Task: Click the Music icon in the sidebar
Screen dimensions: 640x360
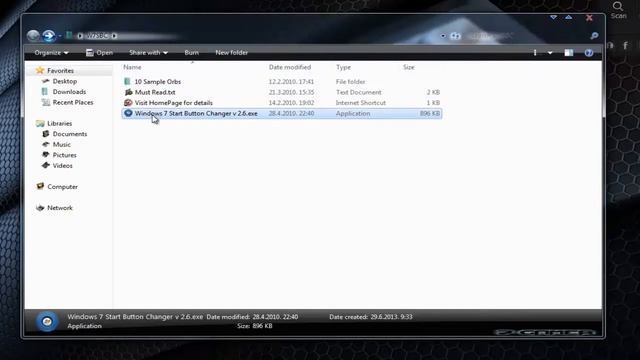Action: point(46,144)
